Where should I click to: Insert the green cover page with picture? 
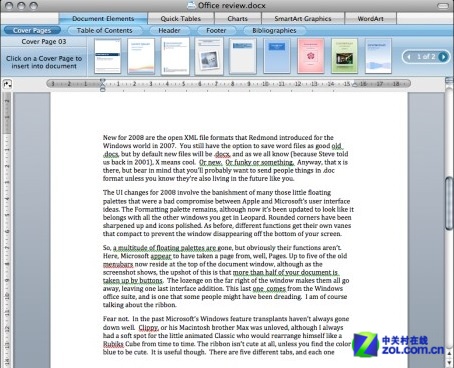[344, 56]
